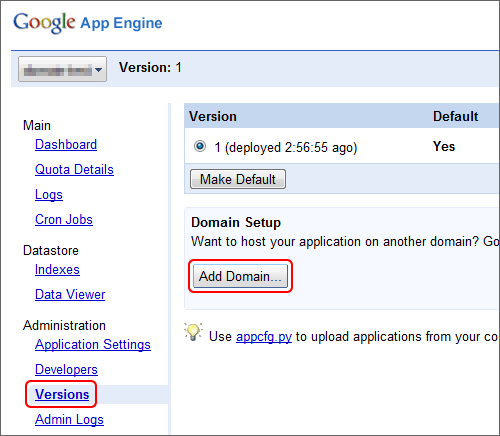The width and height of the screenshot is (500, 436).
Task: Click the Make Default button
Action: point(238,179)
